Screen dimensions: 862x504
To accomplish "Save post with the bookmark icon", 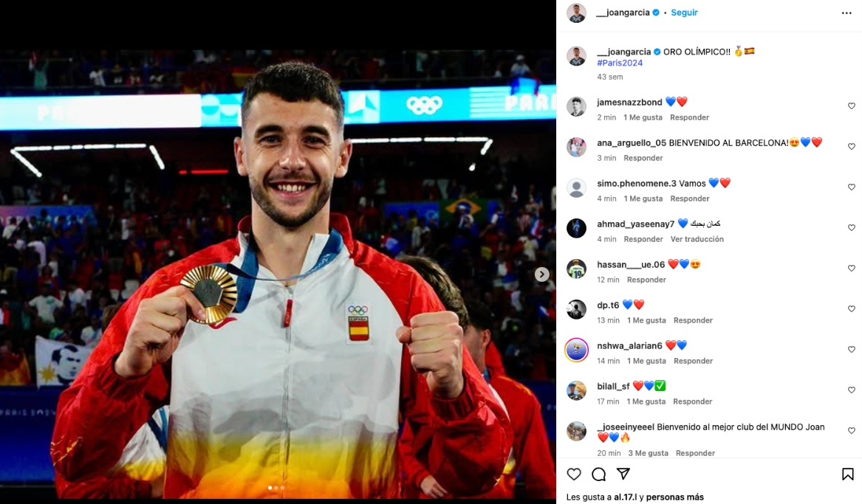I will click(x=848, y=474).
